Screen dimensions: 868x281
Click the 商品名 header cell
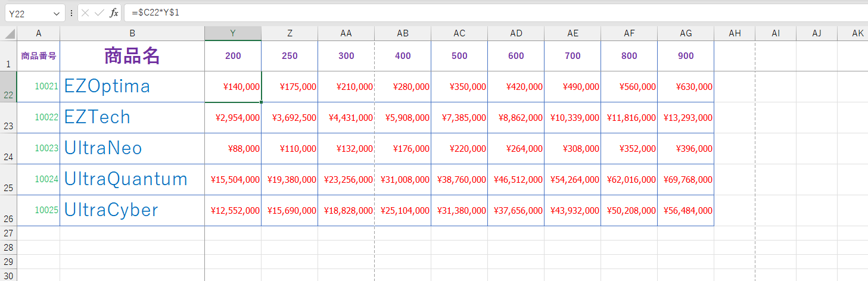132,56
